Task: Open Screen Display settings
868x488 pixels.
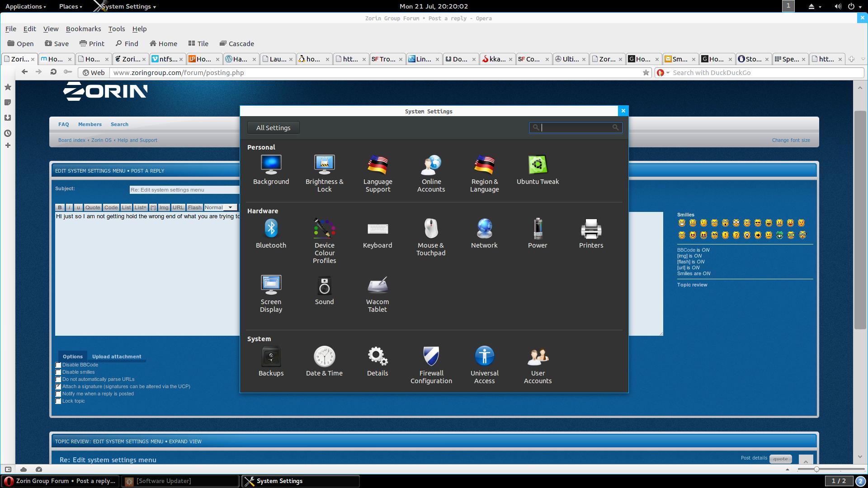Action: 271,294
